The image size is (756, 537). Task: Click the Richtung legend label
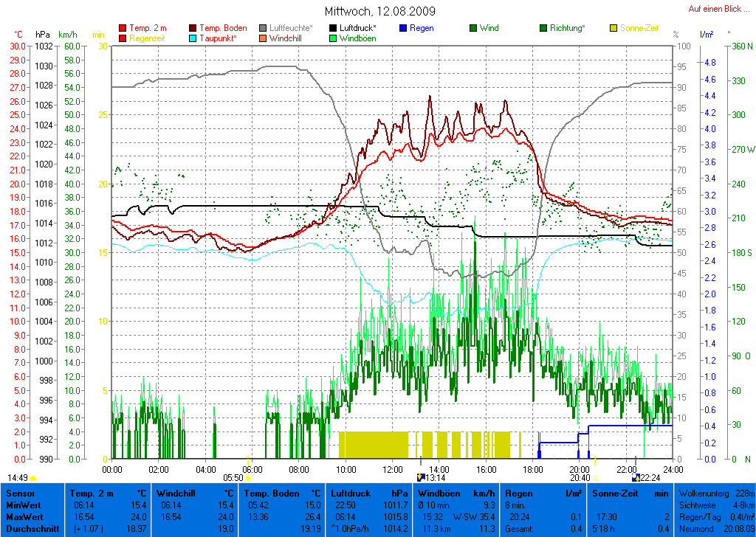point(567,29)
